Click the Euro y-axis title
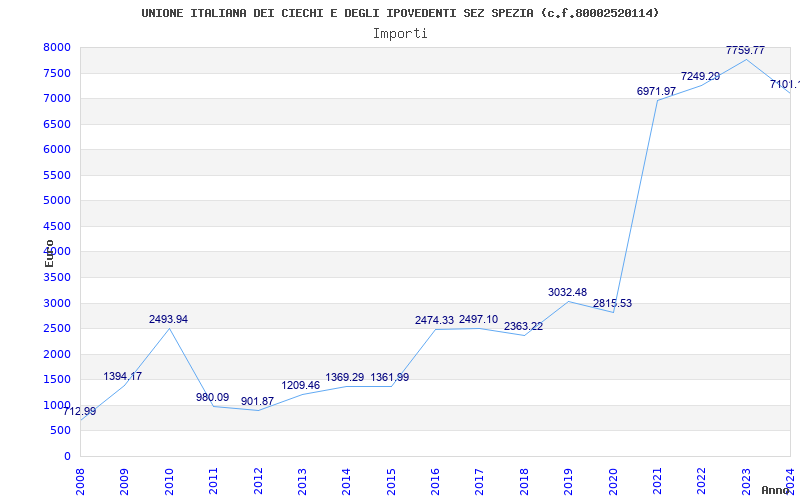 click(x=49, y=252)
